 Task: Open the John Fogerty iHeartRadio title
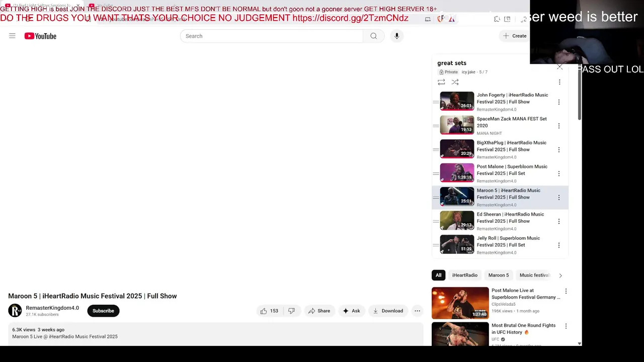[512, 98]
